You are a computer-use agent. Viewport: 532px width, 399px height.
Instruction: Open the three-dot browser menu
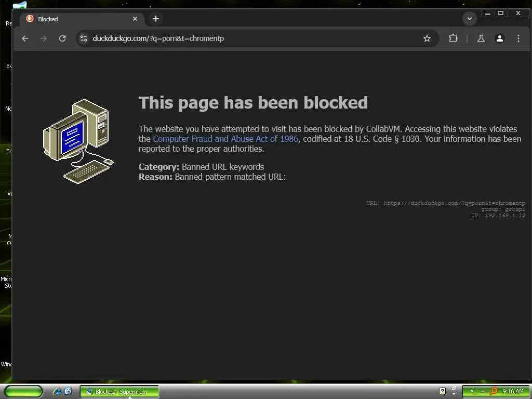(518, 38)
